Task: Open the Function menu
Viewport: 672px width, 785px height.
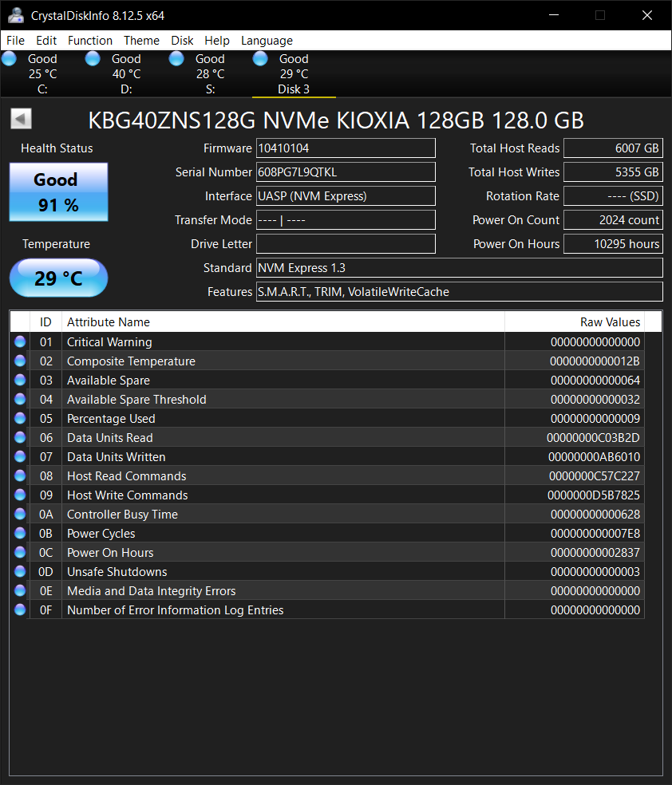Action: pos(90,41)
